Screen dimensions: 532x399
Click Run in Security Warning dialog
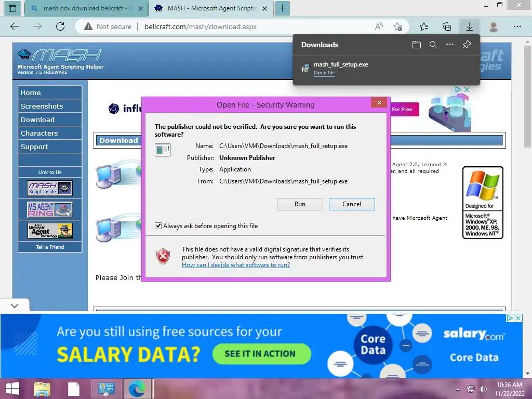[300, 204]
